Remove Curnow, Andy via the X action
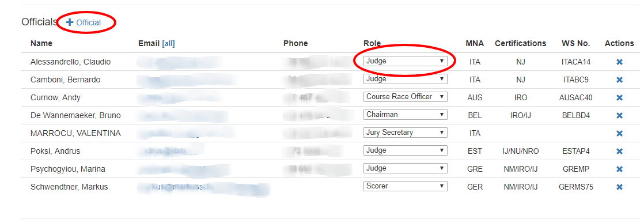 coord(619,98)
